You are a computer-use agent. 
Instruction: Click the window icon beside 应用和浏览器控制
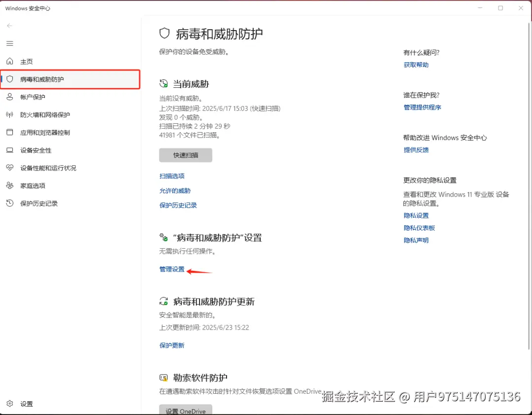pyautogui.click(x=10, y=132)
